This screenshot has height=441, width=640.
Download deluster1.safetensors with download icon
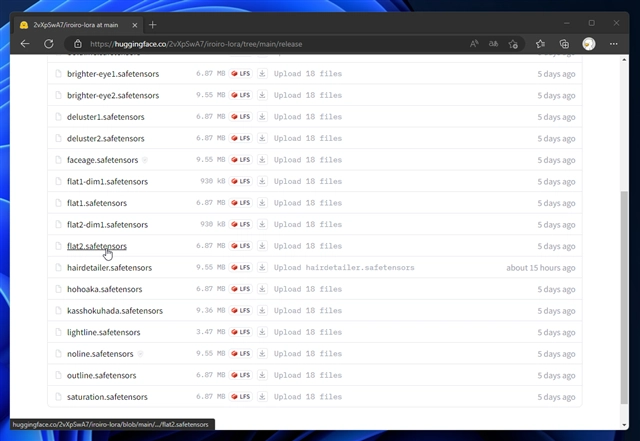[262, 117]
